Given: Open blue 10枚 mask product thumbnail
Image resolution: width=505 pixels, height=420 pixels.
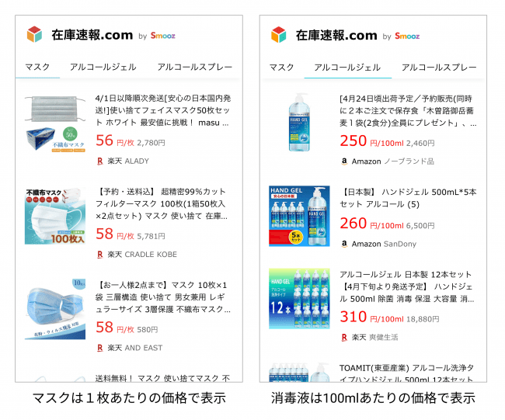Looking at the screenshot, I should (55, 309).
